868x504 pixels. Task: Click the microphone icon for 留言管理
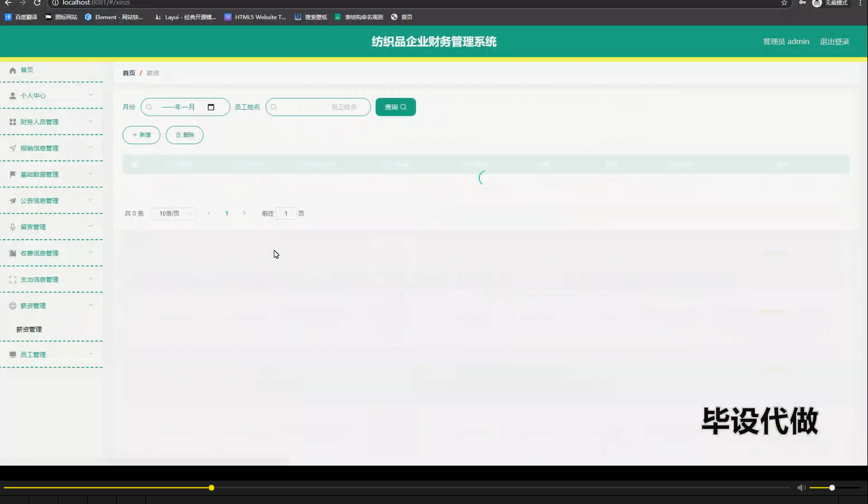click(13, 226)
